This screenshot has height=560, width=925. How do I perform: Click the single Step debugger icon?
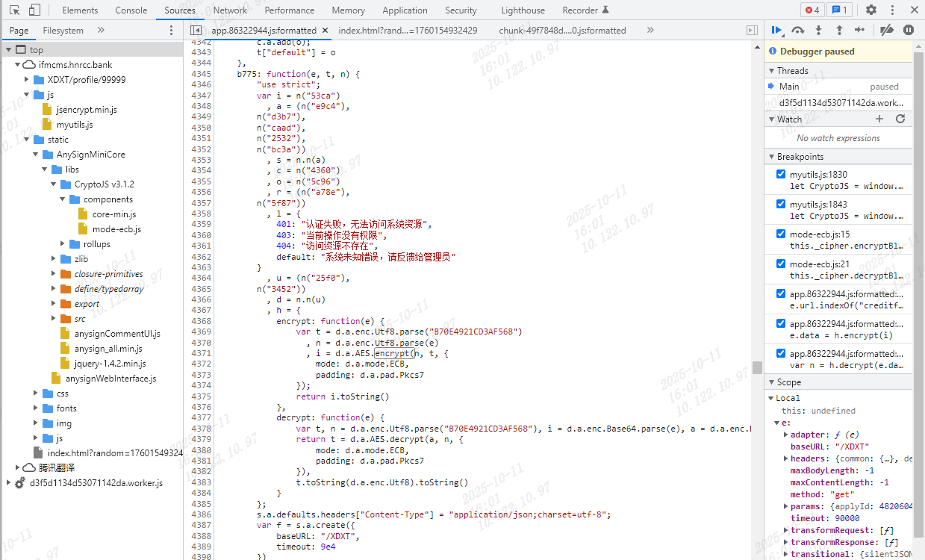pos(859,30)
